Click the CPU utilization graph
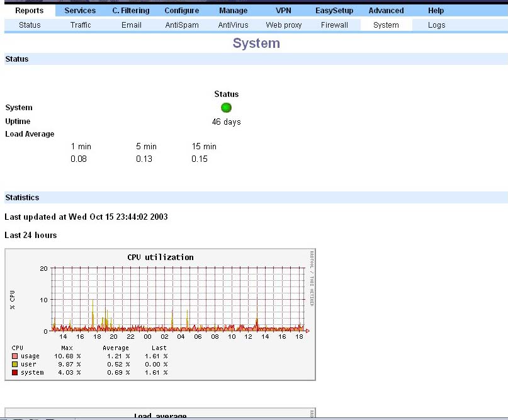Screen dimensions: 508x420 160,314
